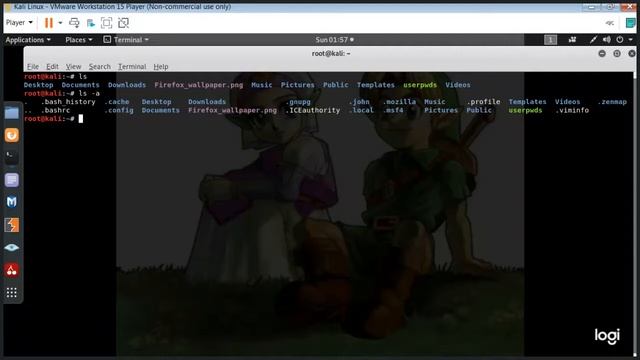
Task: Click the root@kali title bar of terminal
Action: pos(331,53)
